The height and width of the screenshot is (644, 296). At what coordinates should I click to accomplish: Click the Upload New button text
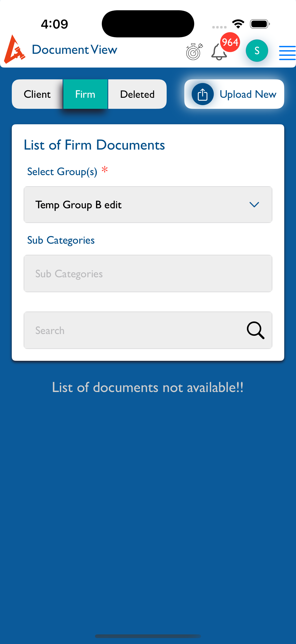tap(248, 94)
